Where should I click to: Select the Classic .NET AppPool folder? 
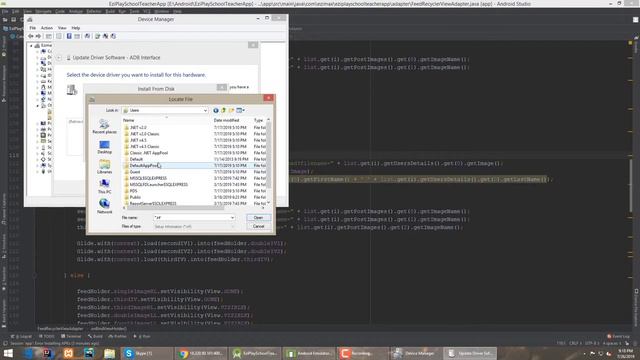point(146,153)
